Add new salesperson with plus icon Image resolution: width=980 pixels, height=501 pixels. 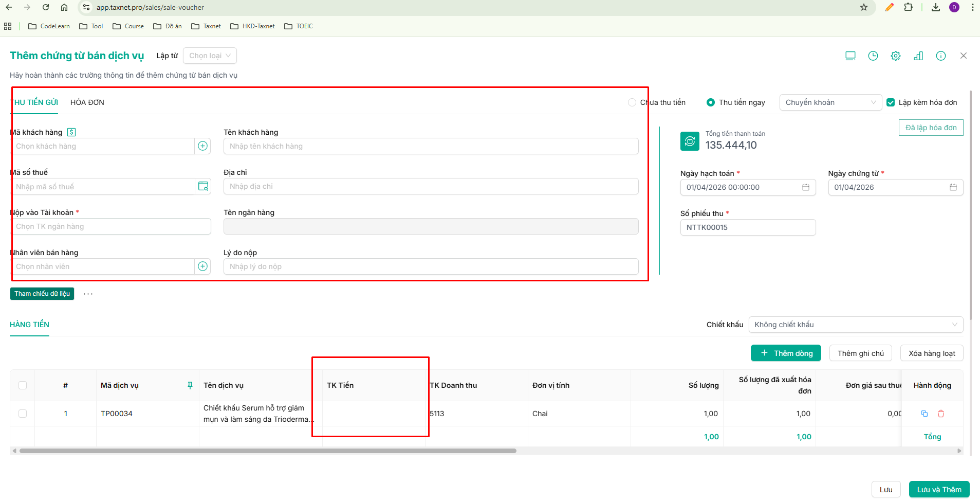(203, 266)
